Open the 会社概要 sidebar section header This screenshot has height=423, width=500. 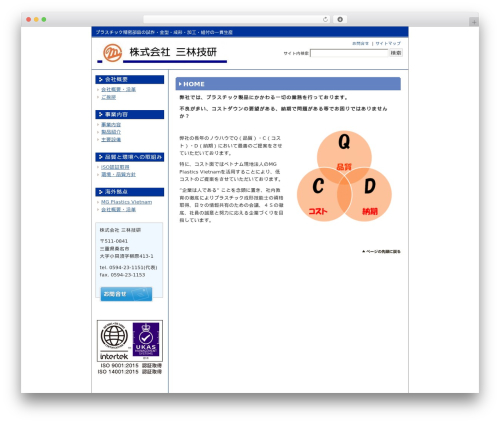[130, 79]
